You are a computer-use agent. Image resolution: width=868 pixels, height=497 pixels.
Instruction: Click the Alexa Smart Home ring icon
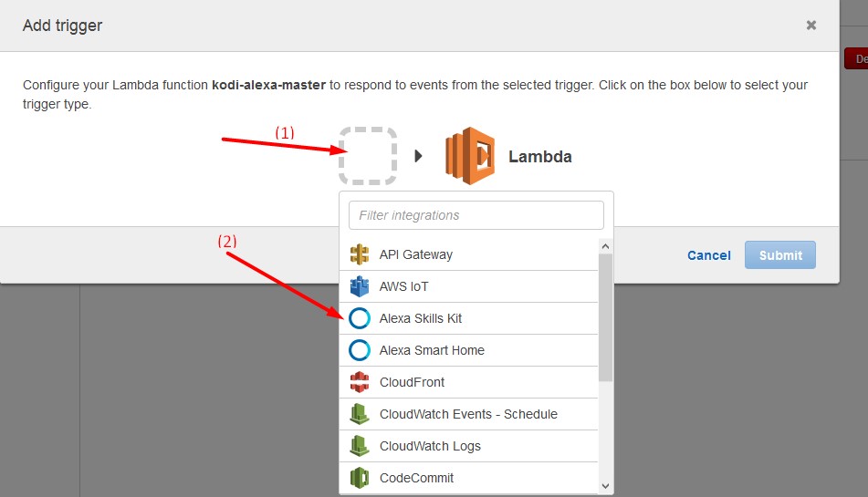pos(360,350)
